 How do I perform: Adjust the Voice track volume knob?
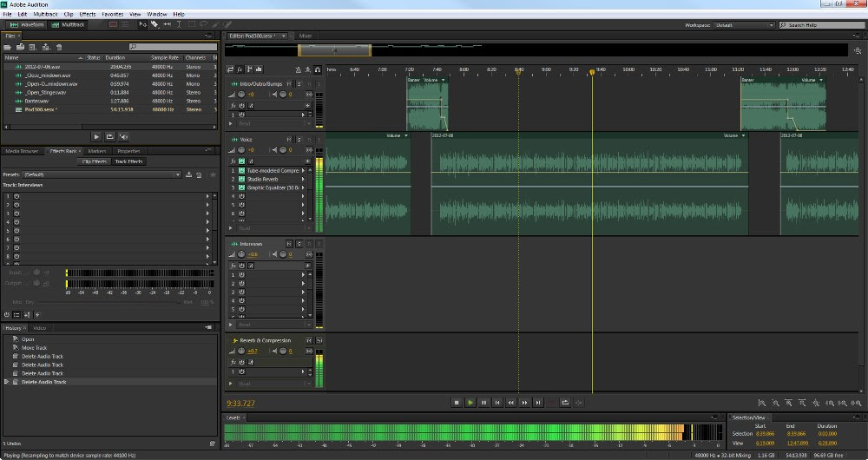click(241, 150)
